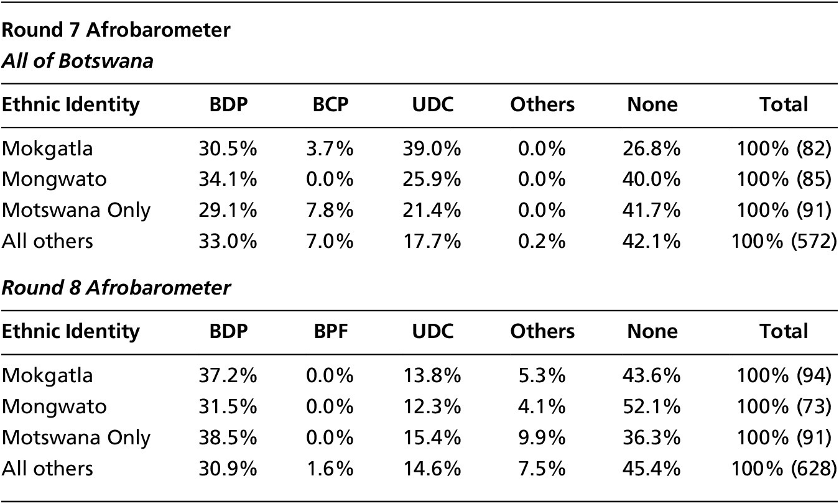This screenshot has width=839, height=504.
Task: Click the BCP column header
Action: coord(330,104)
